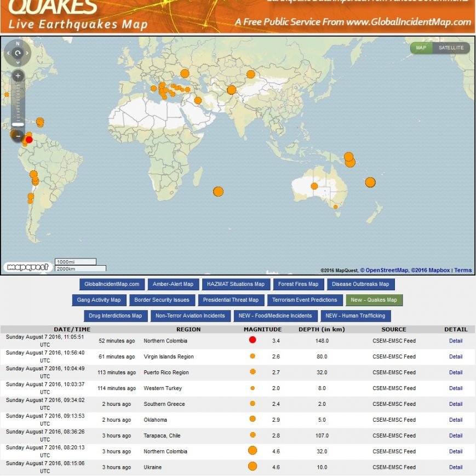
Task: Select the orange quake marker over Ukraine on the map
Action: (x=185, y=73)
